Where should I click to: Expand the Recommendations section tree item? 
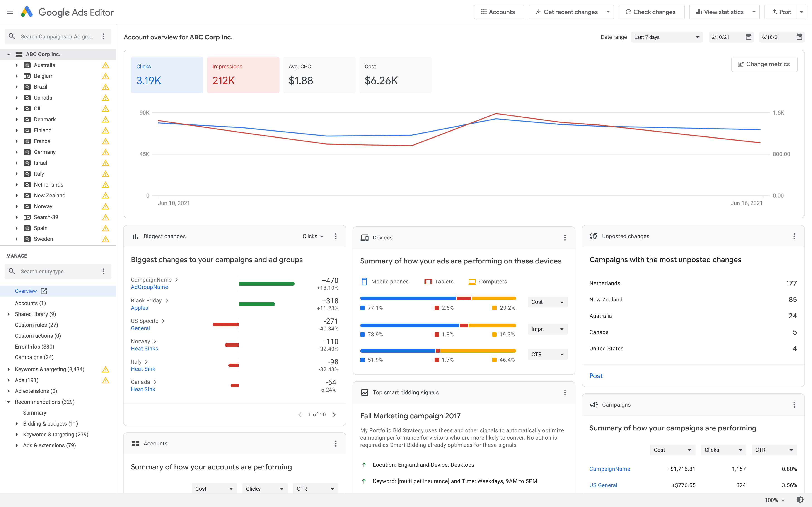tap(8, 402)
